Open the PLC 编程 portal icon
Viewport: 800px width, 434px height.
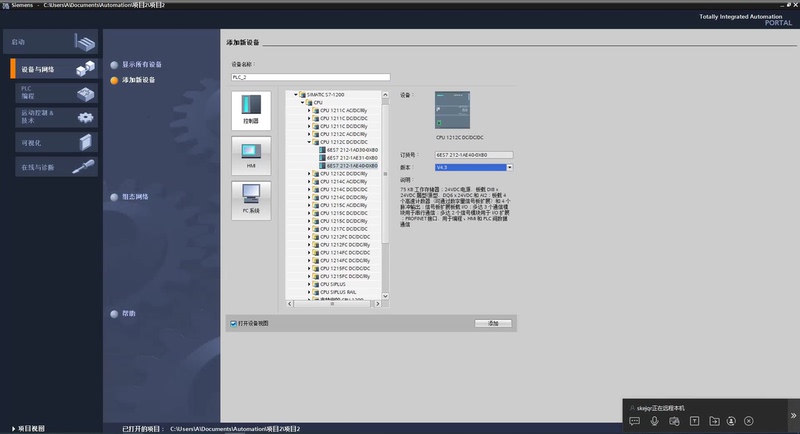pos(86,93)
